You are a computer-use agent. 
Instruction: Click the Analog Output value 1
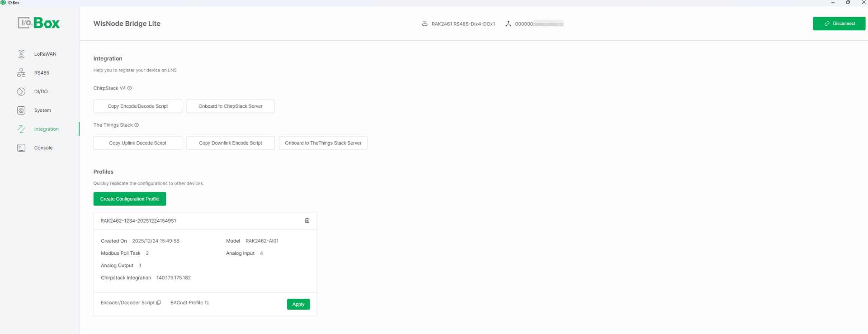(x=140, y=266)
